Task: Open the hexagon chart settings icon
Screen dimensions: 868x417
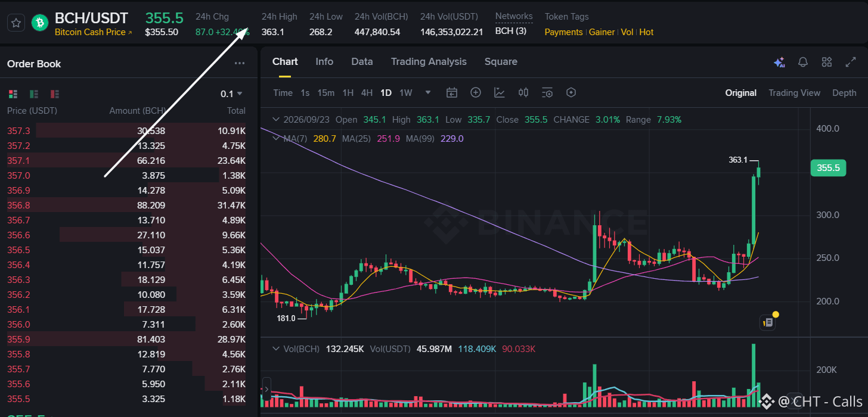Action: (571, 92)
